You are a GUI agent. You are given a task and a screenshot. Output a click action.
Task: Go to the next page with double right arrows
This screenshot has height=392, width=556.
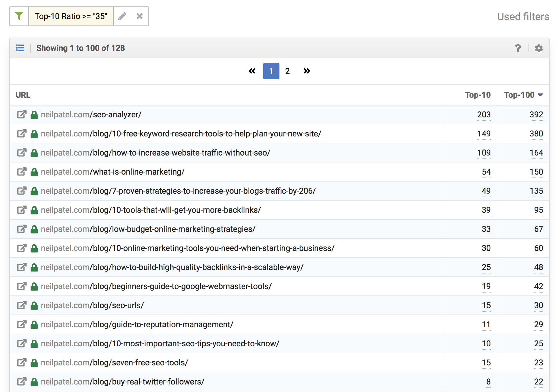(307, 71)
